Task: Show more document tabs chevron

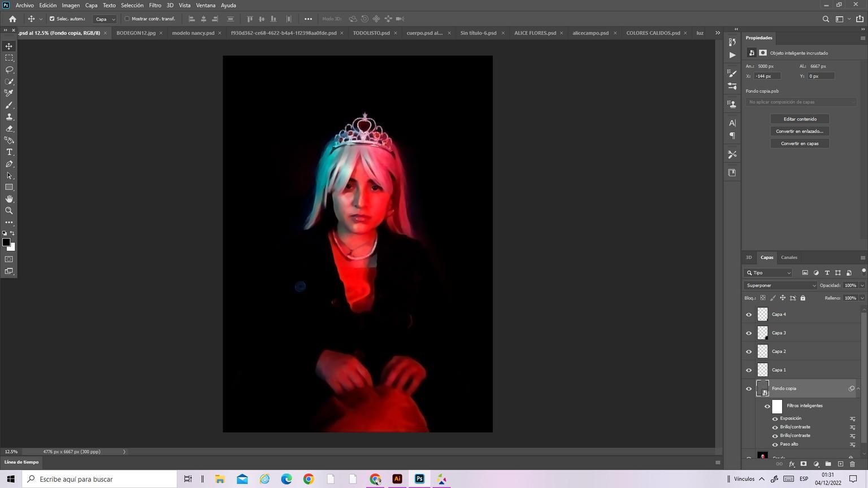Action: pos(718,33)
